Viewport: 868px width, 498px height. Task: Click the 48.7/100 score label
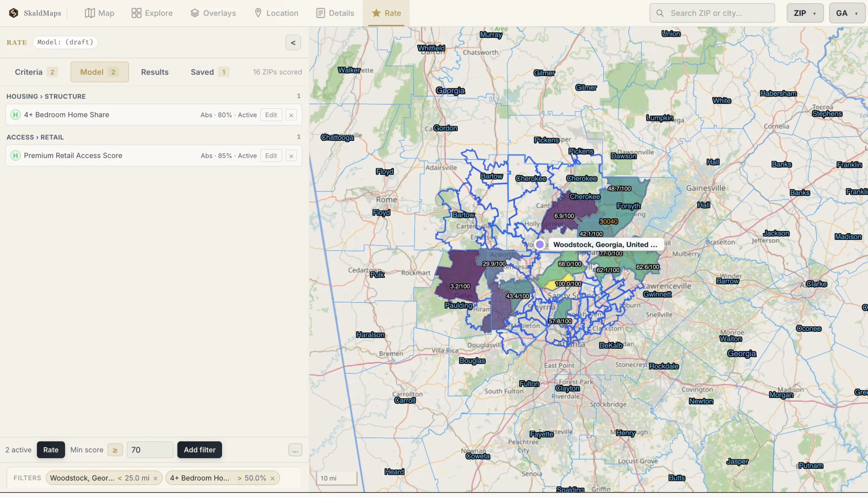pos(619,189)
